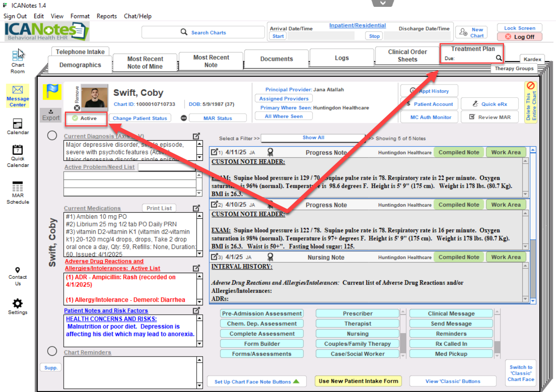Viewport: 556px width, 392px height.
Task: Open the Chart Room icon
Action: click(x=18, y=56)
